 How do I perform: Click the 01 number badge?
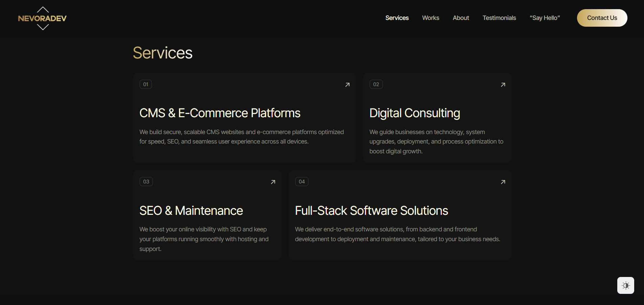(146, 84)
